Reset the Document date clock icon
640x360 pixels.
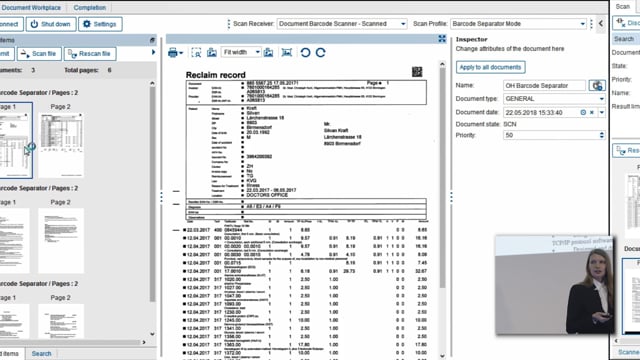(583, 112)
